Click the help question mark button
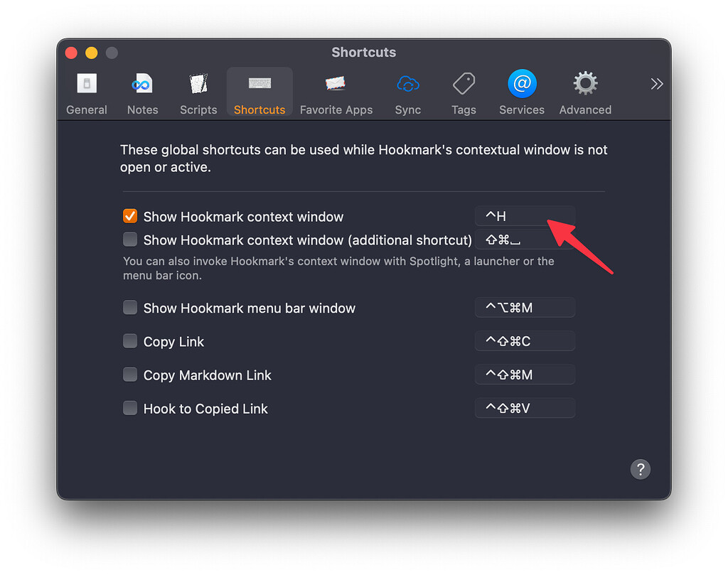728x575 pixels. point(640,469)
